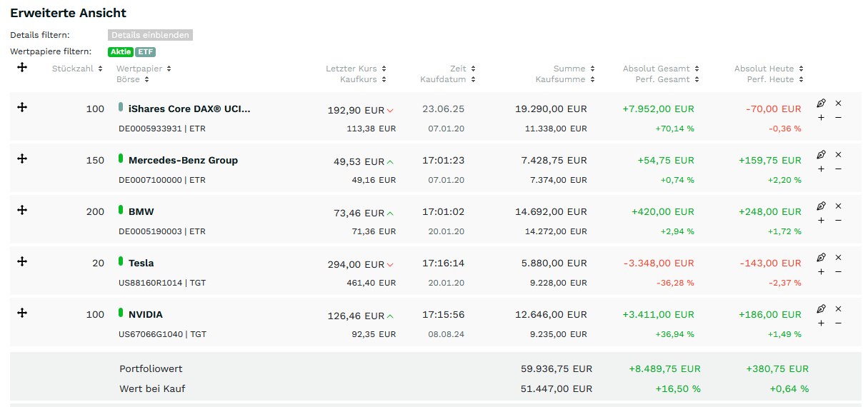Reduce NVIDIA position with minus icon

click(x=839, y=323)
